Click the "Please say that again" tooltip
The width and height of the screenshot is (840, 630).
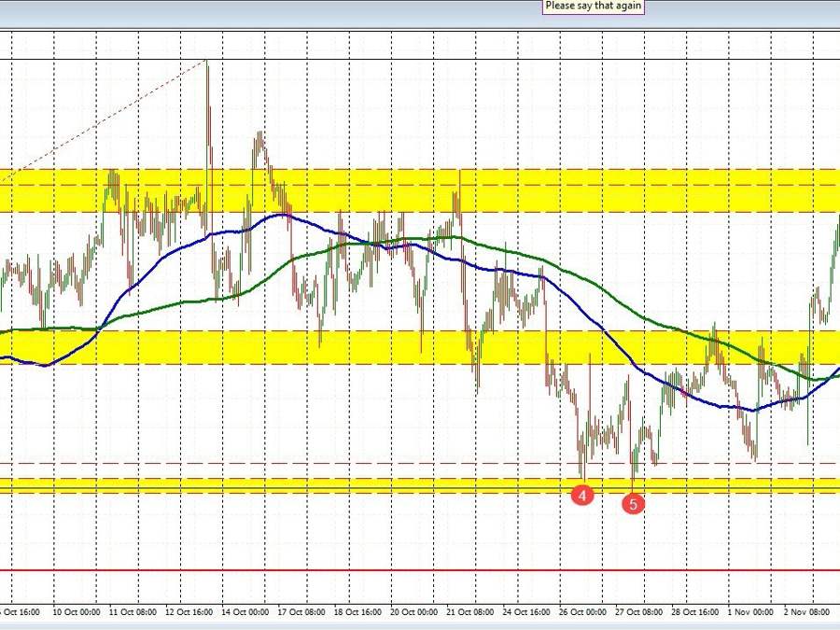click(592, 6)
